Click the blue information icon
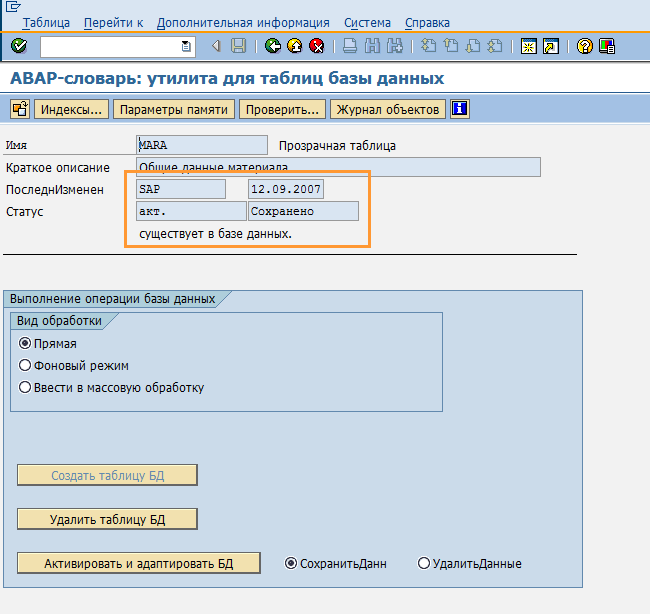Screen dimensions: 650x614 460,109
